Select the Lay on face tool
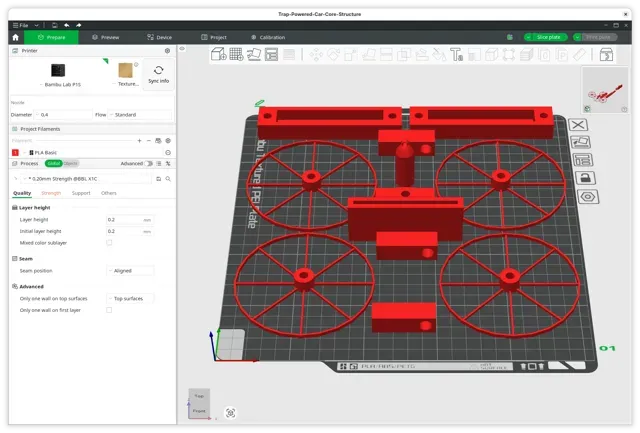 click(369, 54)
